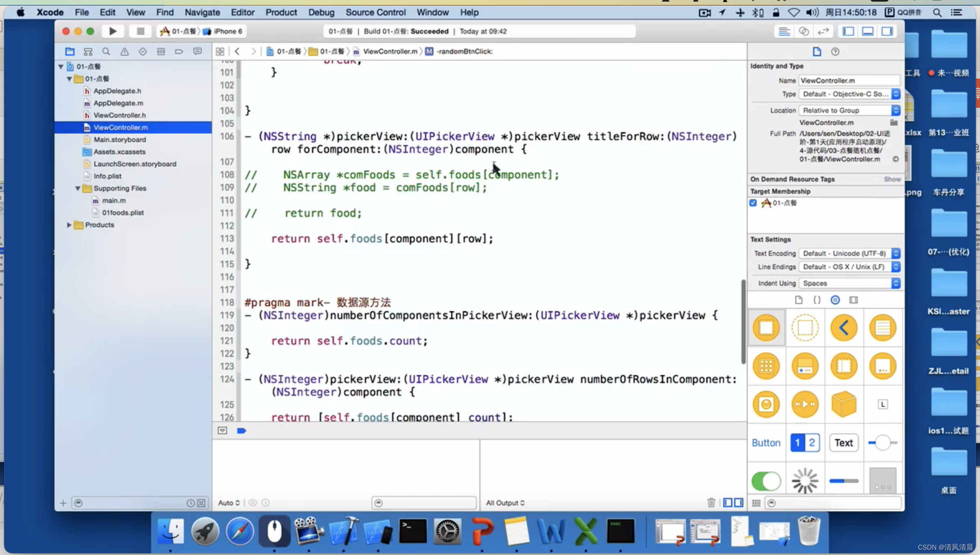Toggle the Target Membership checkbox for 01-点餐
The image size is (980, 555).
coord(753,203)
